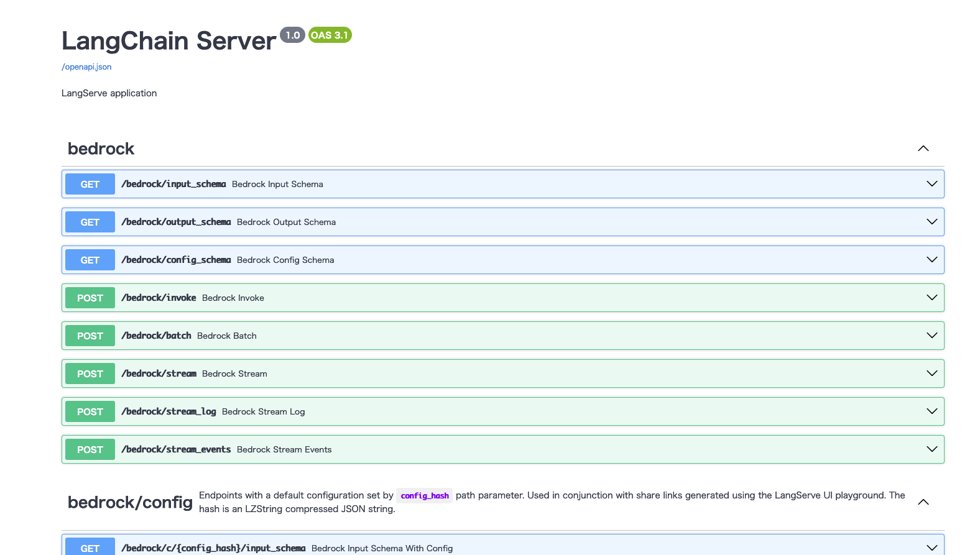
Task: Select the /bedrock/stream_events path text
Action: coord(176,449)
